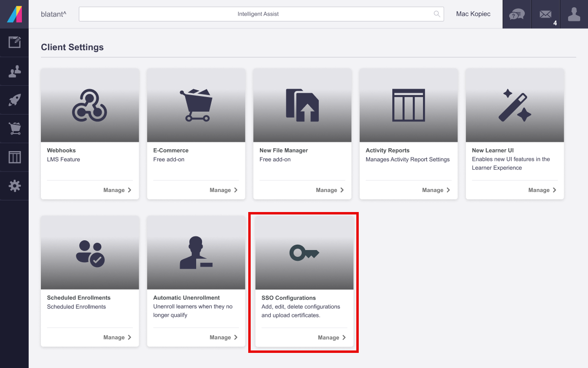Expand Manage chevron for New Learner UI

point(554,190)
